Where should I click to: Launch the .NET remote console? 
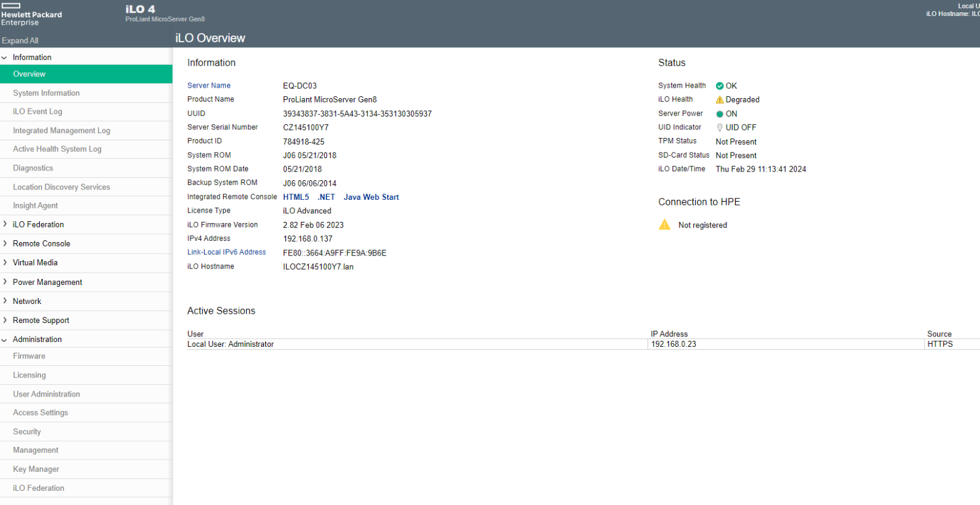coord(326,197)
